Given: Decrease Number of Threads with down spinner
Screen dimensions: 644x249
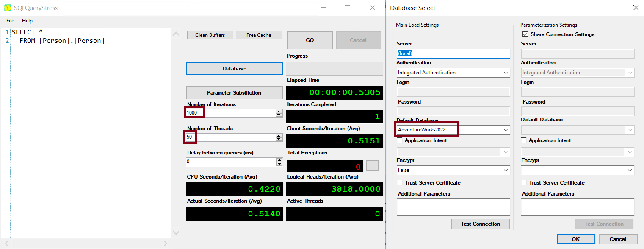Looking at the screenshot, I should (279, 139).
